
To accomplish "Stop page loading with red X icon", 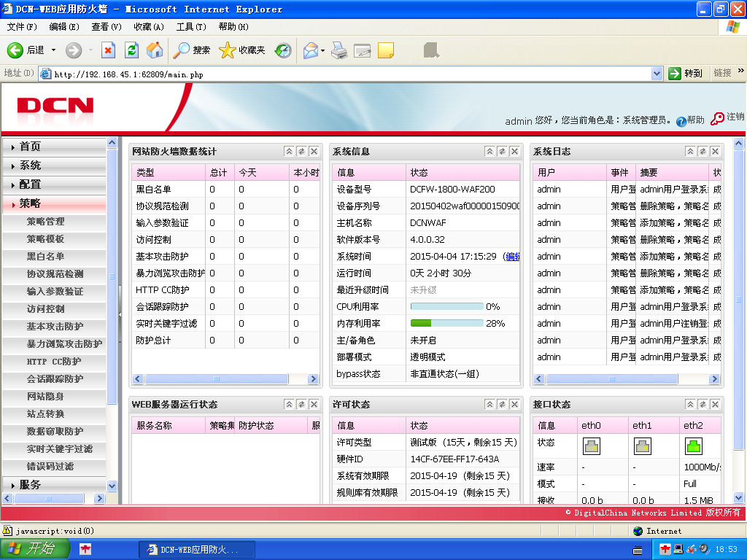I will 109,50.
